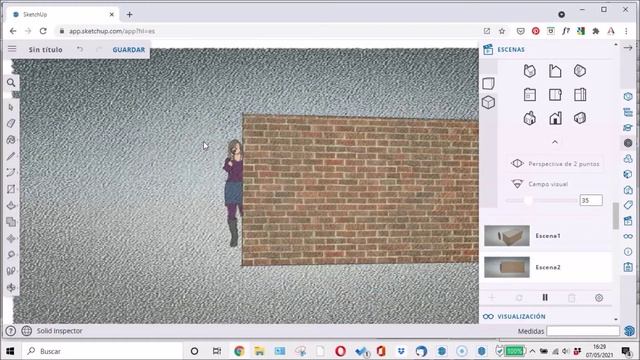Open the Materials panel icon
The image size is (640, 360).
628,174
